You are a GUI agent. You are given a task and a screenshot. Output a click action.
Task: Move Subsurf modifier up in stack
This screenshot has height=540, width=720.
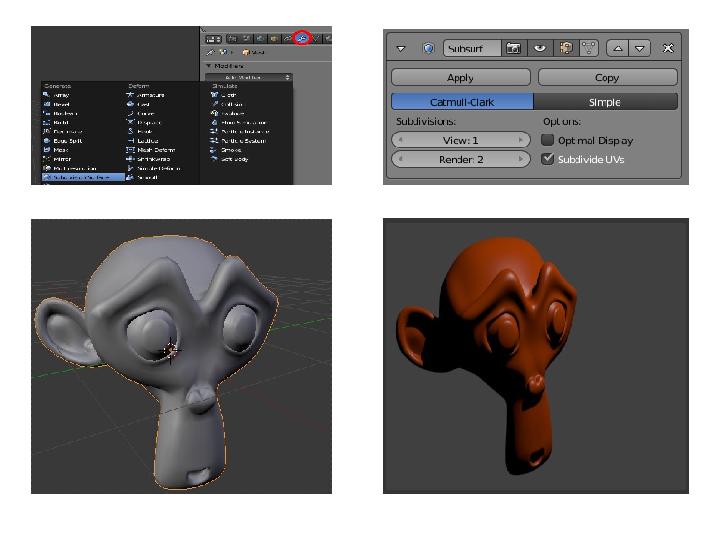[x=619, y=48]
